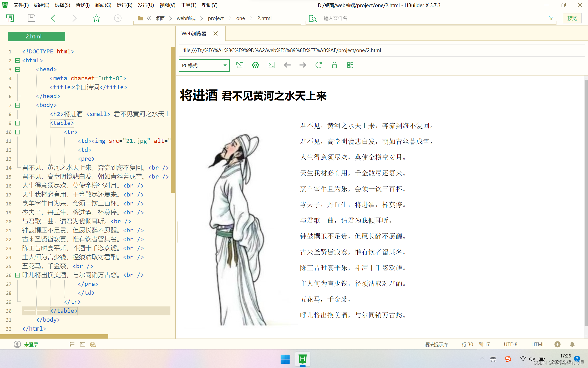Open 查找(I) menu

point(83,5)
